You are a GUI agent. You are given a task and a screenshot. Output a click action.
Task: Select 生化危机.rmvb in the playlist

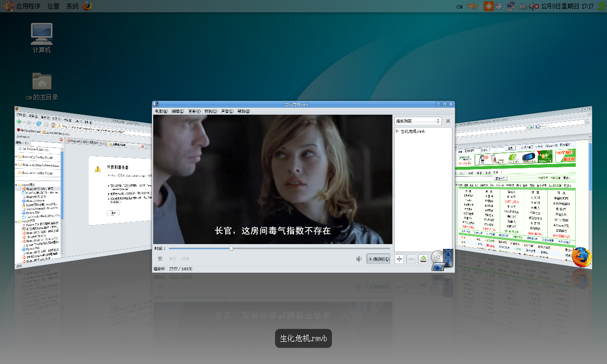413,131
